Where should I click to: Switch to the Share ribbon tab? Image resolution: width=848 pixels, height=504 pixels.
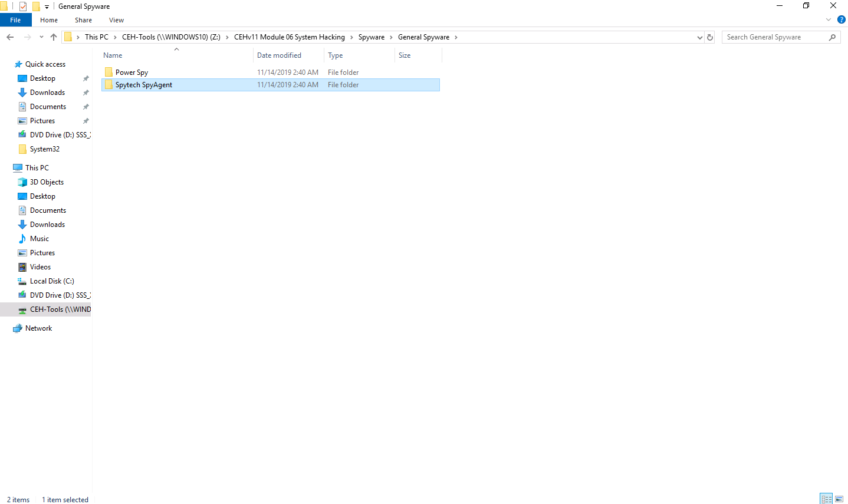[83, 20]
